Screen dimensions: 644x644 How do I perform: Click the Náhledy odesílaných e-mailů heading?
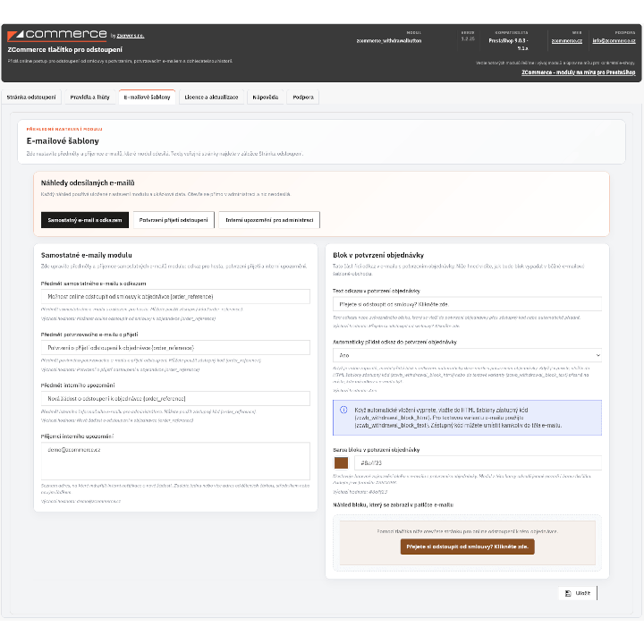tap(88, 182)
